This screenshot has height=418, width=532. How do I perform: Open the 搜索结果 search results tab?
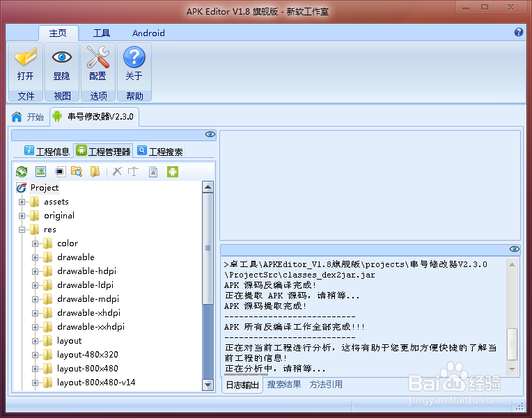tap(284, 385)
